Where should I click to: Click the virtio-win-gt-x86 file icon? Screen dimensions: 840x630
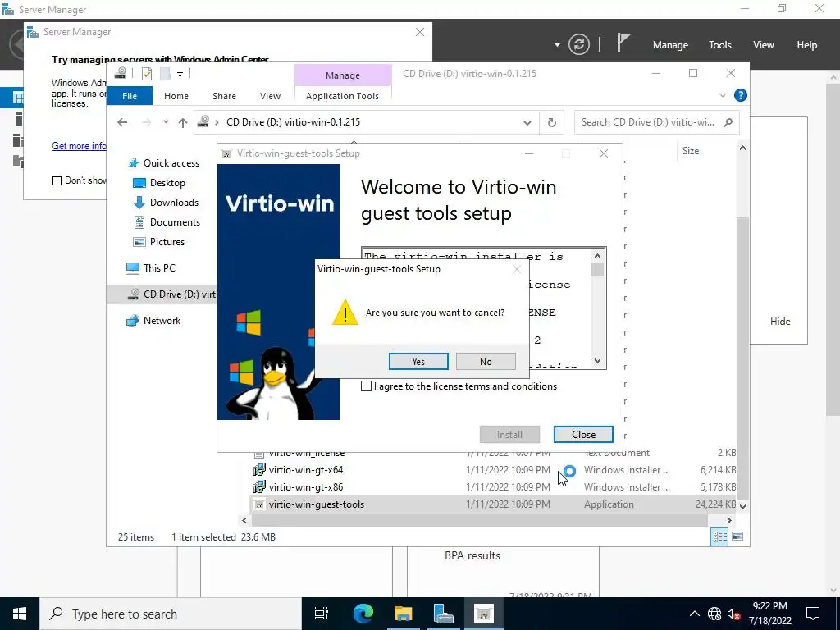(x=259, y=487)
